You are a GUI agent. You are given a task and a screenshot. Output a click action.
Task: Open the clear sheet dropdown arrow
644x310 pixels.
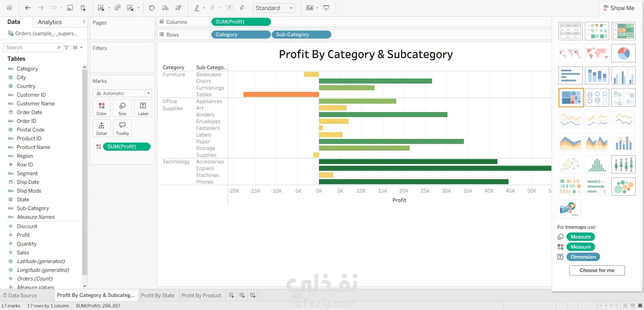tap(138, 8)
